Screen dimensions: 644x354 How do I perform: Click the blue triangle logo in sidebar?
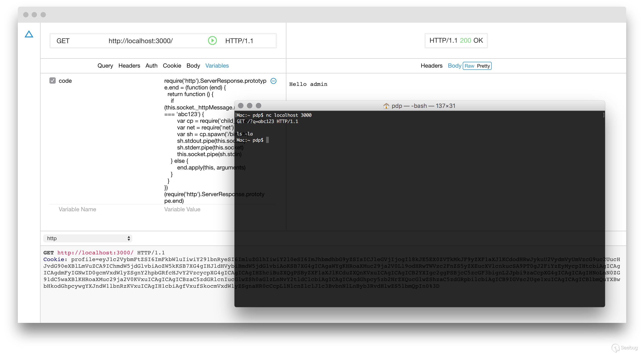point(29,34)
